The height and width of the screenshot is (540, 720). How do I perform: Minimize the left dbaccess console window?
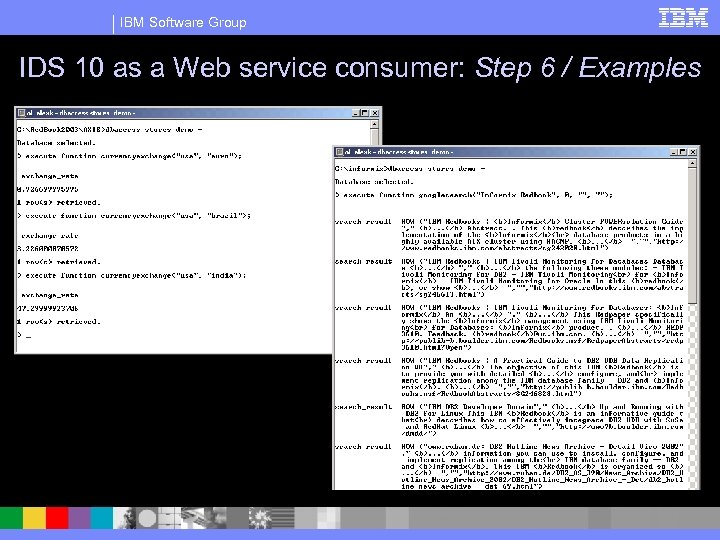pyautogui.click(x=356, y=112)
